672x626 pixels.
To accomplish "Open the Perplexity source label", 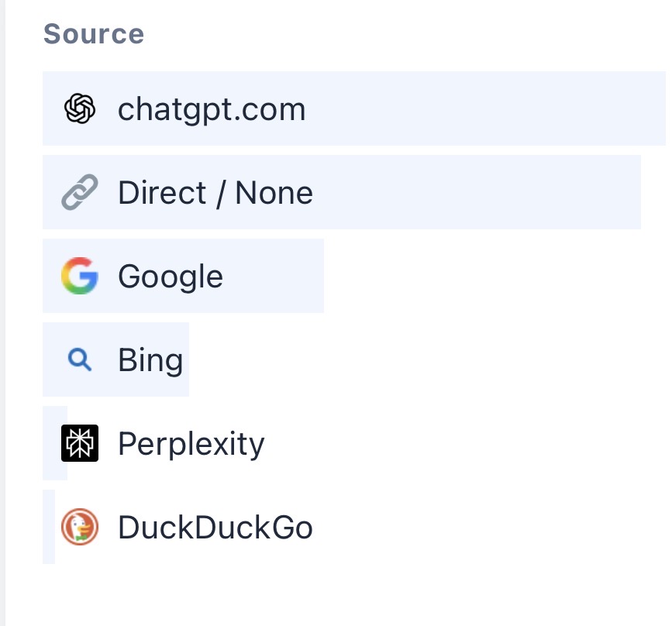I will coord(191,443).
